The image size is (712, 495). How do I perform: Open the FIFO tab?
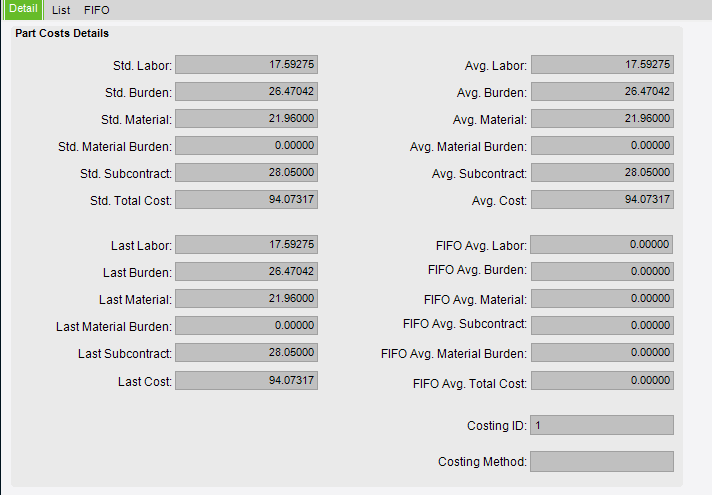[96, 10]
